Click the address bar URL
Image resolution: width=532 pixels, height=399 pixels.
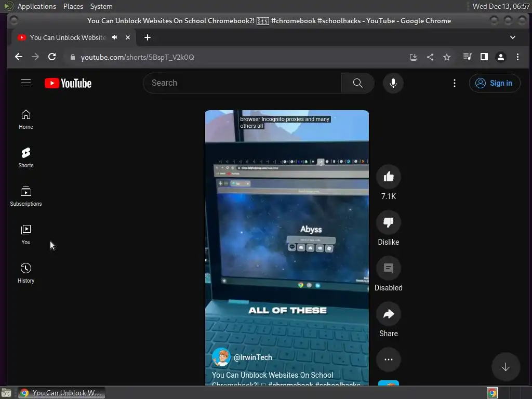pos(137,57)
